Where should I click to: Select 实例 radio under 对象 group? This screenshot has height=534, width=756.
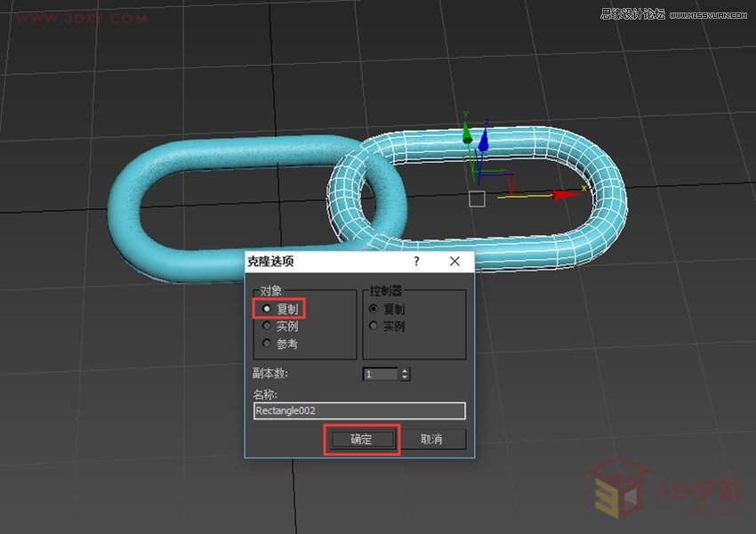tap(267, 326)
